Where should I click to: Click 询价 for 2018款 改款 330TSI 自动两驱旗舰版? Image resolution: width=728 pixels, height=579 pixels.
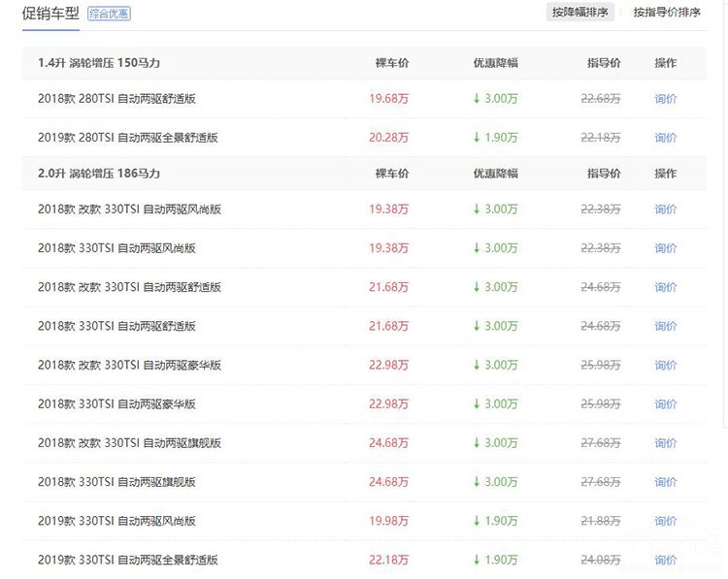665,443
